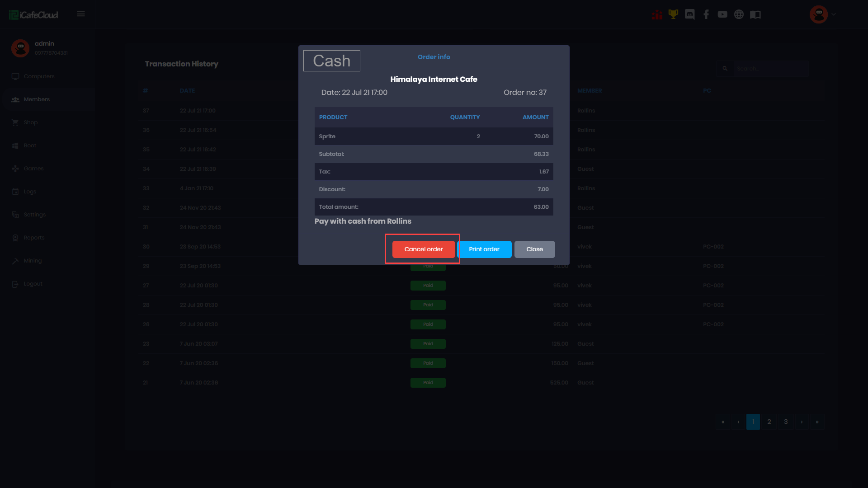Open Reports in the sidebar

[x=34, y=238]
